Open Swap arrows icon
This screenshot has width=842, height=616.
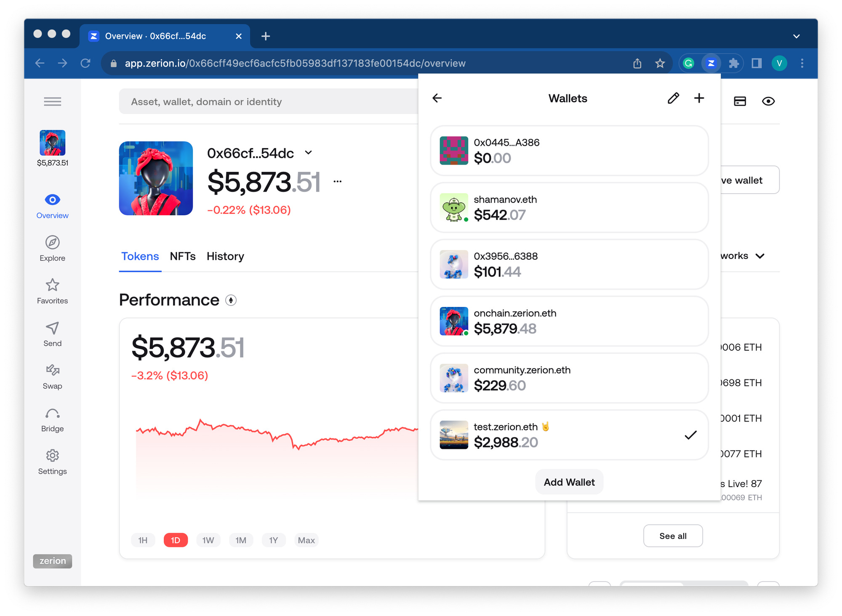point(52,370)
